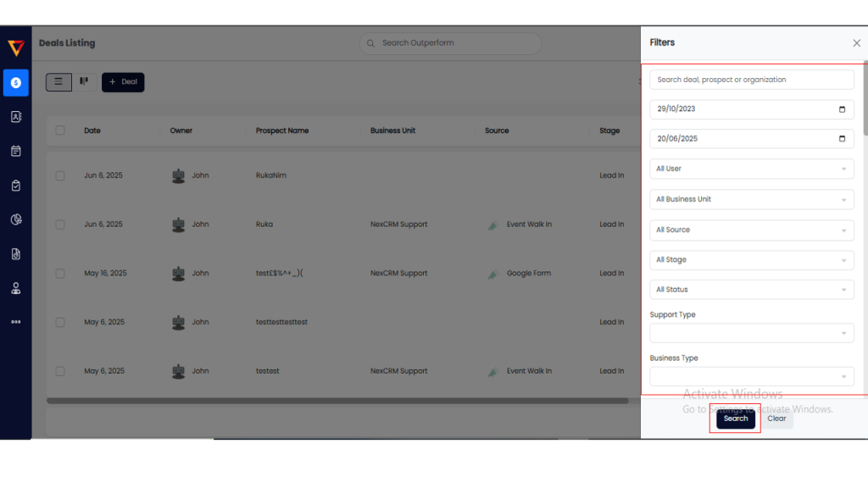Click the three-dots More icon in sidebar
The image size is (868, 488).
point(15,322)
